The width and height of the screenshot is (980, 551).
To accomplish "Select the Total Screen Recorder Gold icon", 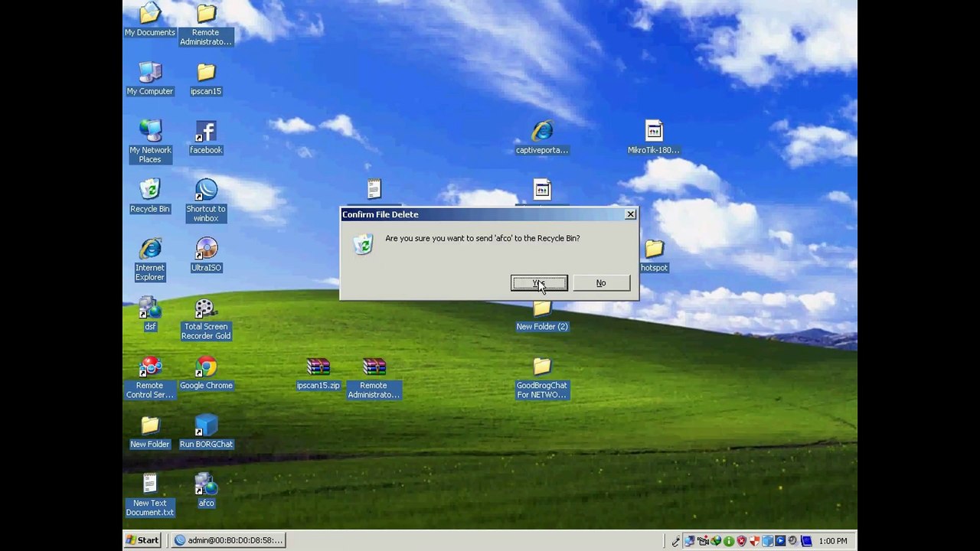I will 206,318.
